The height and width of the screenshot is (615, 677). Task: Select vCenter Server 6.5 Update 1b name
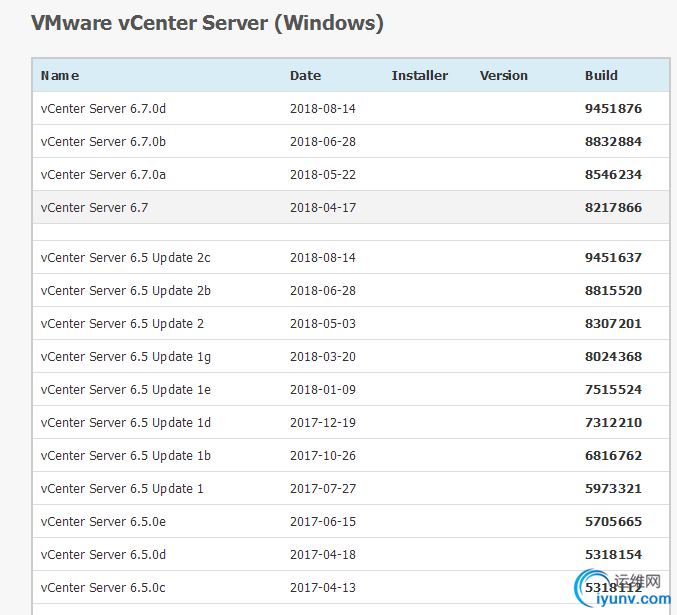pos(126,456)
